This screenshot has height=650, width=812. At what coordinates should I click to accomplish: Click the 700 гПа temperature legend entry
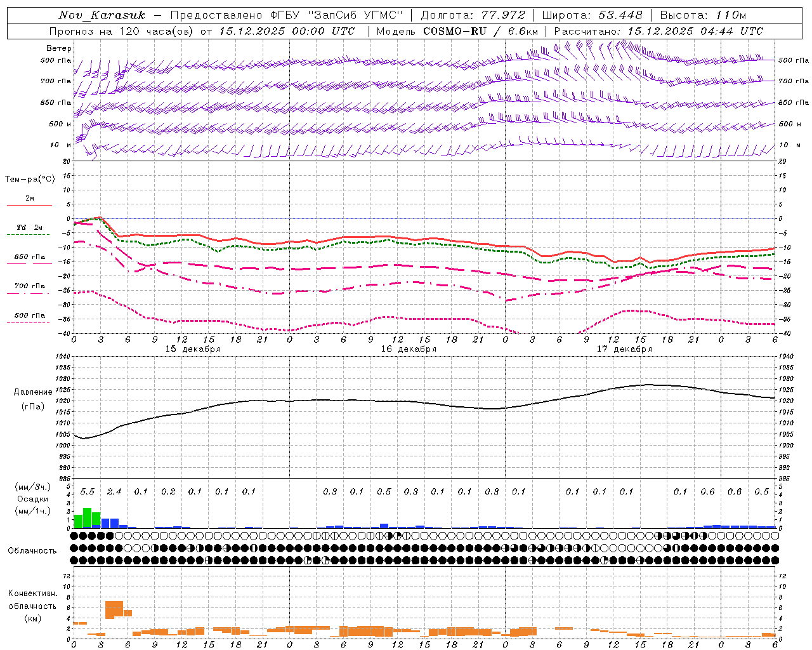[x=30, y=286]
